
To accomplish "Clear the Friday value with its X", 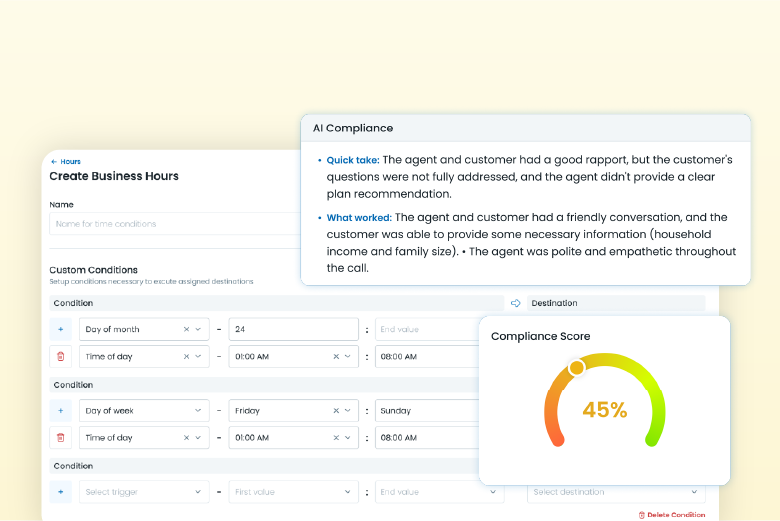I will (336, 410).
